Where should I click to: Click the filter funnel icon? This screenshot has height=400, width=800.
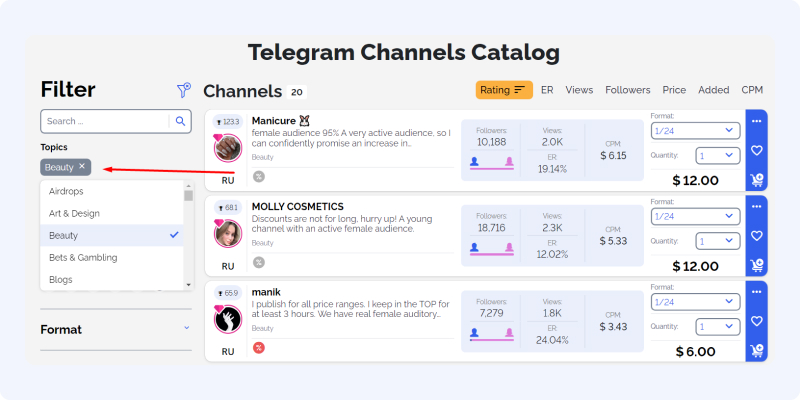pos(184,90)
